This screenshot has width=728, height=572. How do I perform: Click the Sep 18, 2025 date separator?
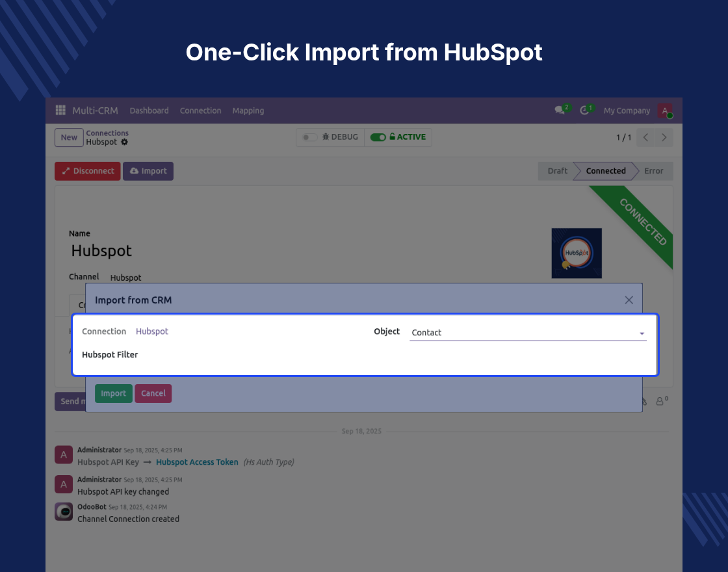(361, 432)
